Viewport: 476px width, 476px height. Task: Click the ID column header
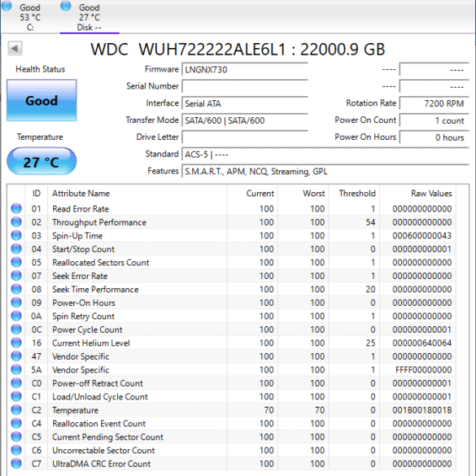point(37,194)
